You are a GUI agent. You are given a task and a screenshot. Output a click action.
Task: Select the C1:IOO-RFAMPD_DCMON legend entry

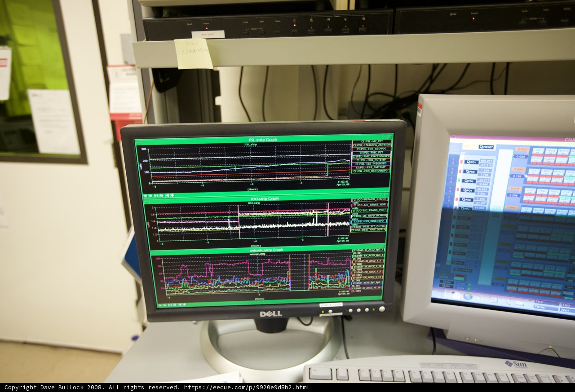(370, 199)
